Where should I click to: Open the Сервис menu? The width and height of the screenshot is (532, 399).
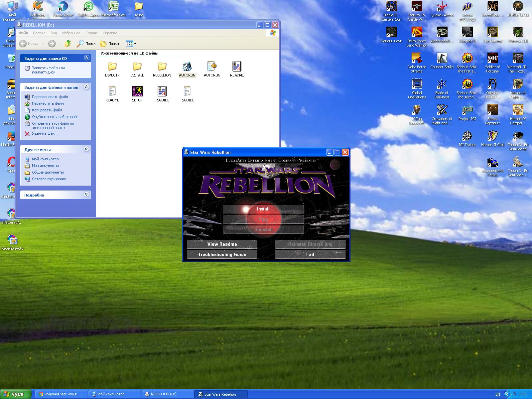91,33
